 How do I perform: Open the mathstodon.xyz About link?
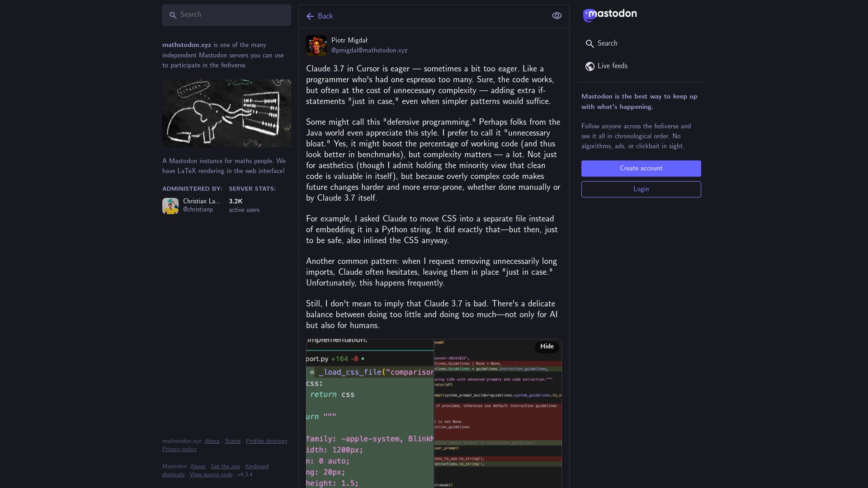point(212,441)
